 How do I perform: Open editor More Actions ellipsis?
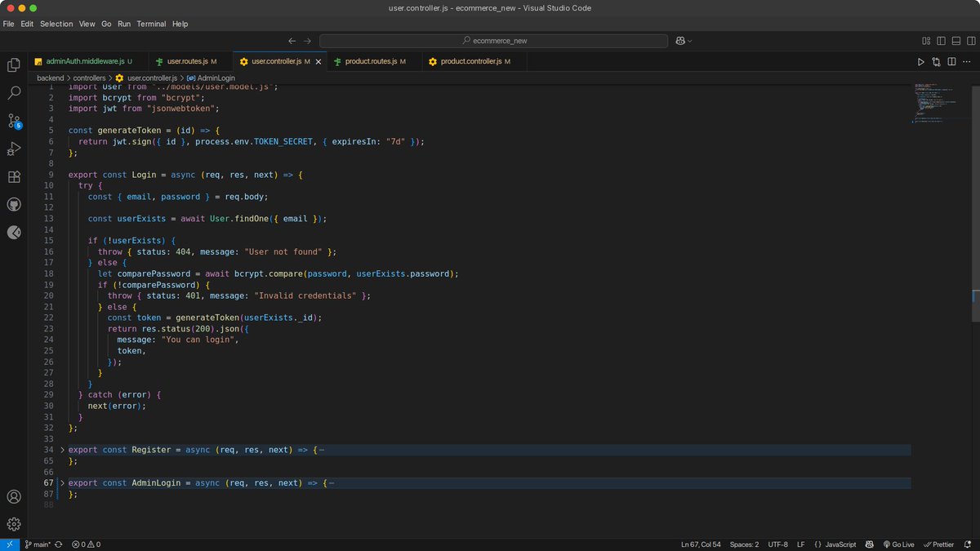click(965, 61)
